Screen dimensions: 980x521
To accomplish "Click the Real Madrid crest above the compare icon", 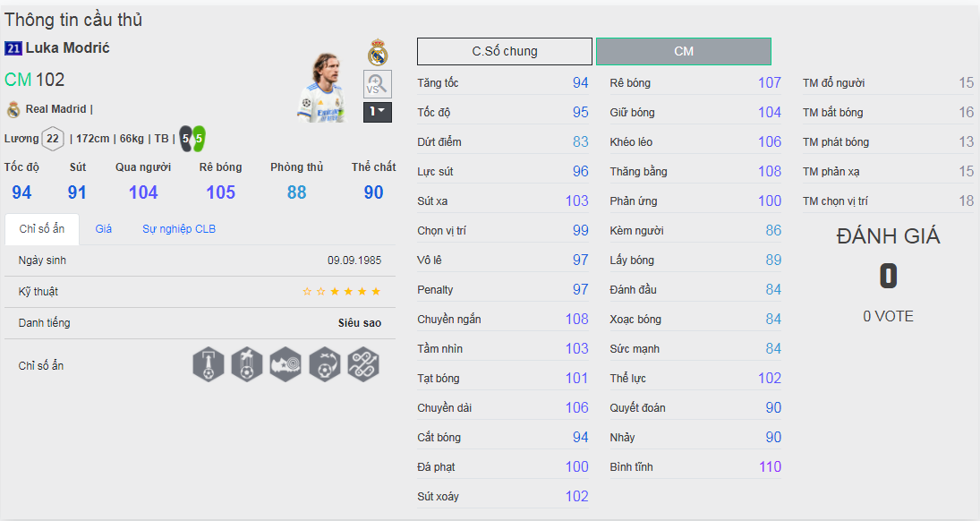I will [378, 53].
